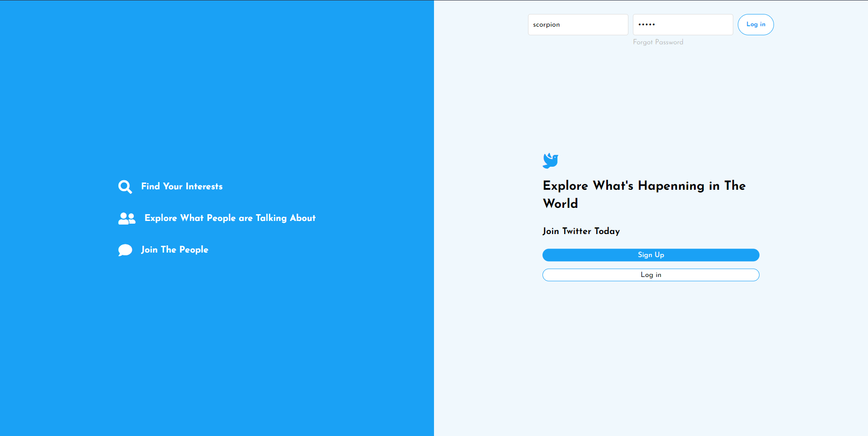Select the Join The People label
The image size is (868, 436).
pos(175,249)
